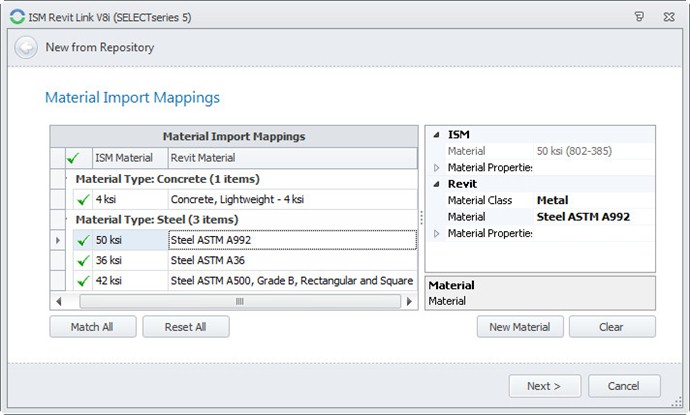Screen dimensions: 690x415
Task: Click the Clear button
Action: 612,327
